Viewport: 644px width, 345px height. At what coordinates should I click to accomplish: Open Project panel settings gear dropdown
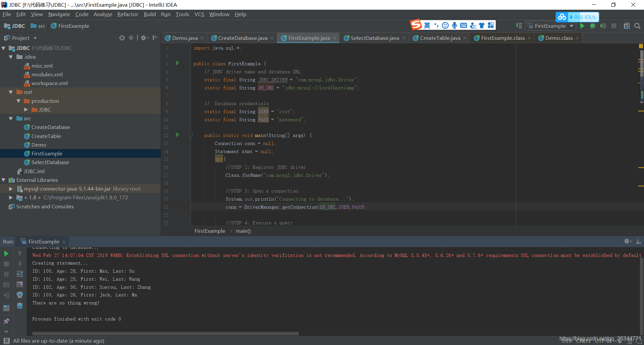[145, 38]
